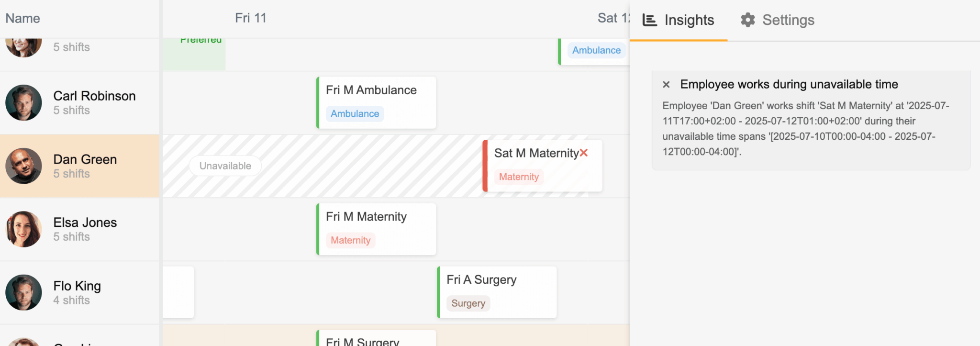Click the Surgery tag on Flo King's shift
980x346 pixels.
[x=468, y=303]
